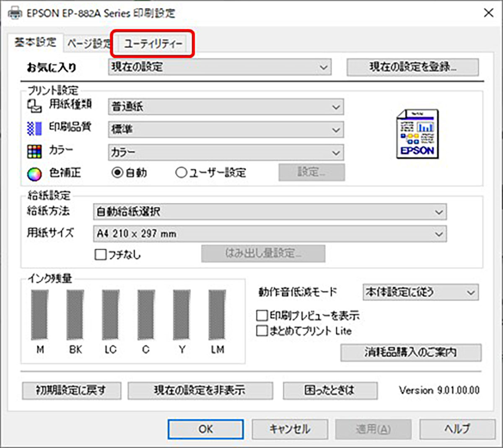The width and height of the screenshot is (503, 448).
Task: Close the print settings dialog
Action: pos(488,13)
